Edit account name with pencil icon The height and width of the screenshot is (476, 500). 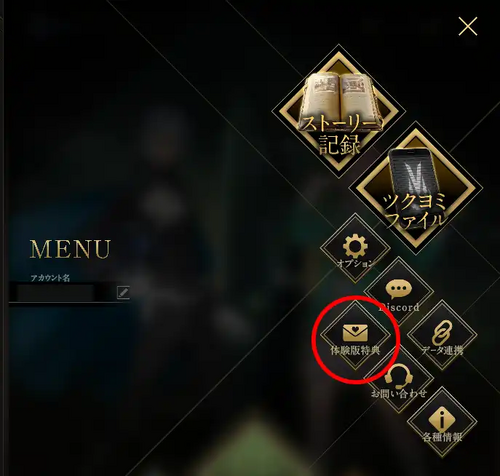pyautogui.click(x=123, y=293)
